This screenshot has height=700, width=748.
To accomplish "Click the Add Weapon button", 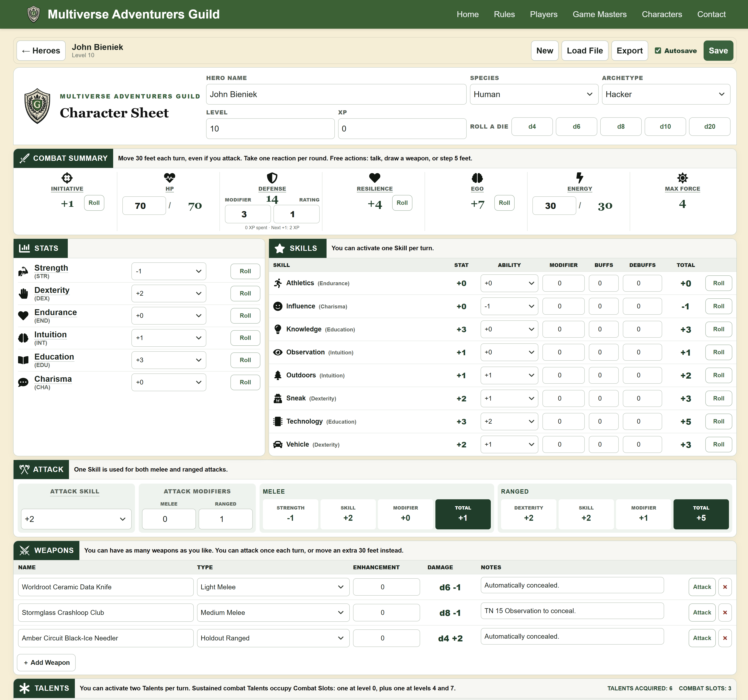I will 46,662.
